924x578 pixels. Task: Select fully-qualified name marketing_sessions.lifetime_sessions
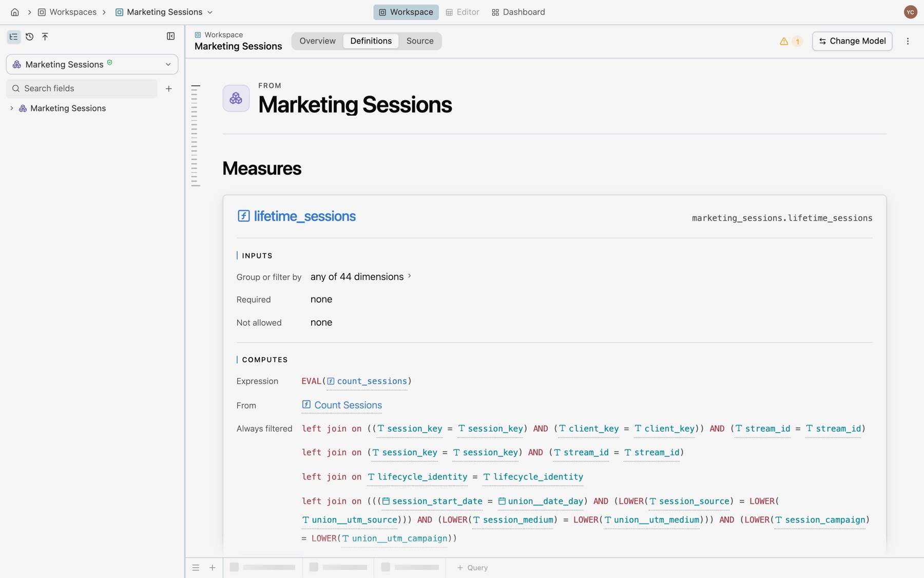(782, 218)
